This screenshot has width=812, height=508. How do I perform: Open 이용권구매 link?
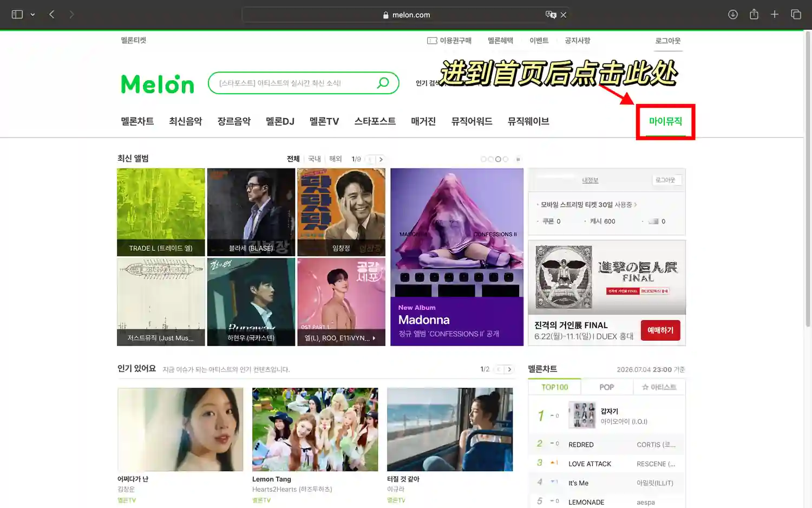coord(449,41)
